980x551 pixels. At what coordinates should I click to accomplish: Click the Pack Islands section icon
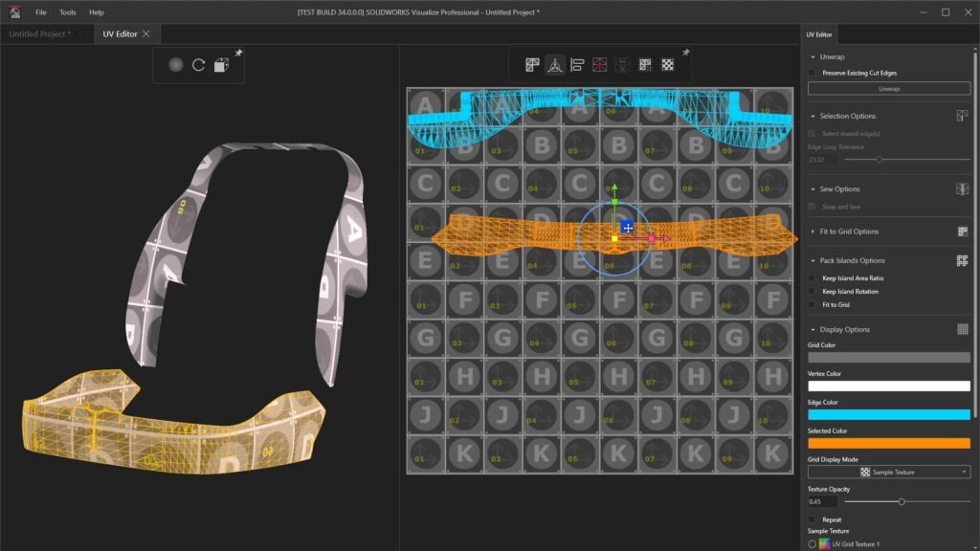pos(962,260)
